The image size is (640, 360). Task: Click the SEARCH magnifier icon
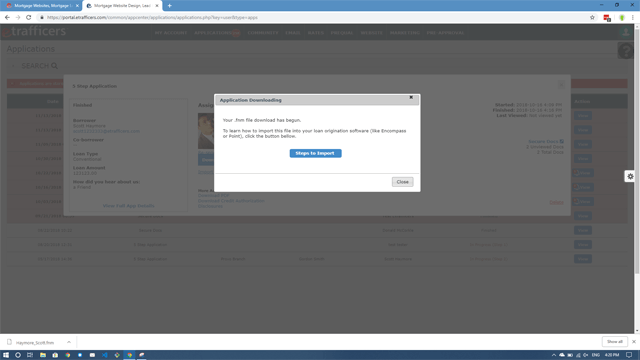pyautogui.click(x=54, y=66)
